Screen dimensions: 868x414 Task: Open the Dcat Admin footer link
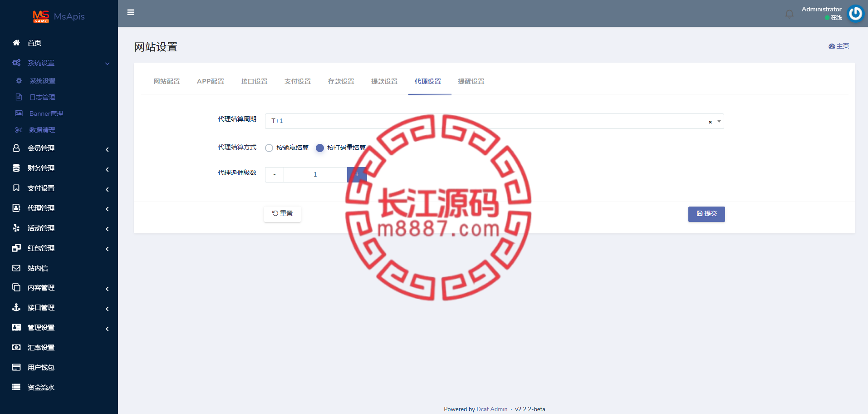tap(492, 409)
